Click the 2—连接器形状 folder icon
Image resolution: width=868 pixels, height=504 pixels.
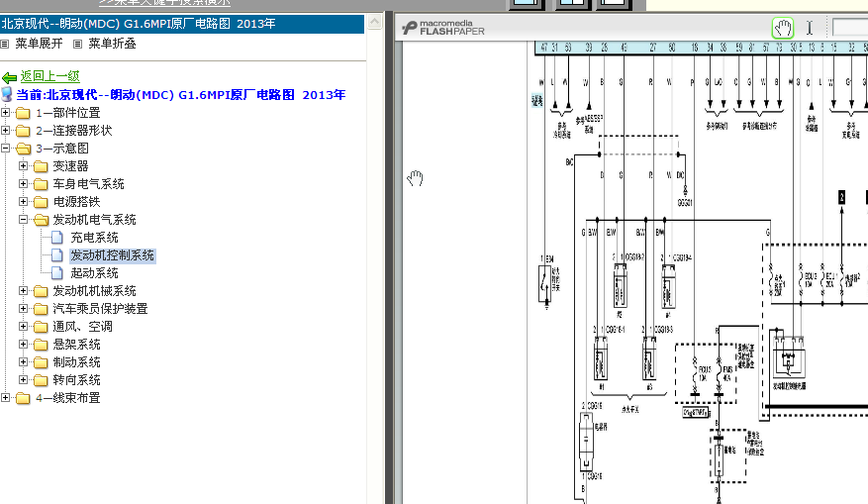click(23, 131)
